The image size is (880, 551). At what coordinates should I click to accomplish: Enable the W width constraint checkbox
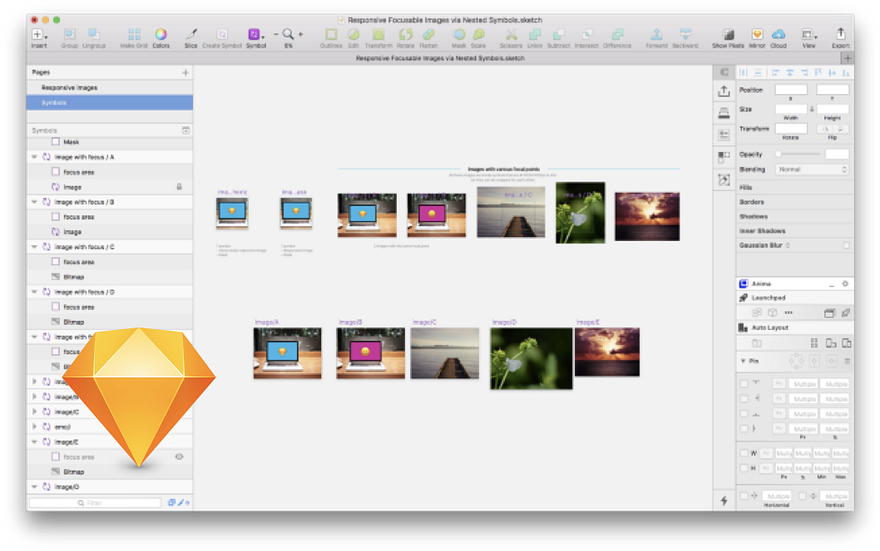pos(744,453)
